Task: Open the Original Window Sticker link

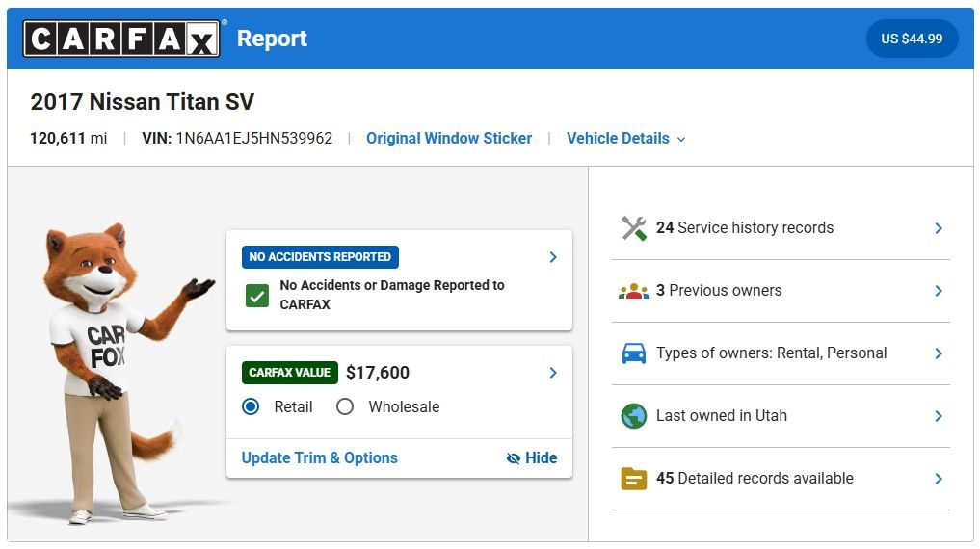Action: pyautogui.click(x=449, y=139)
